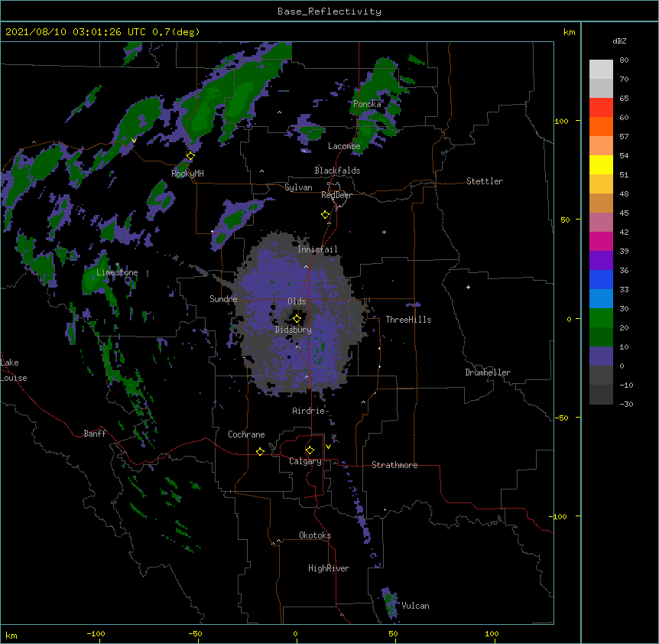Select the purple 39 dBZ legend swatch
Viewport: 659px width, 644px height.
coord(601,260)
